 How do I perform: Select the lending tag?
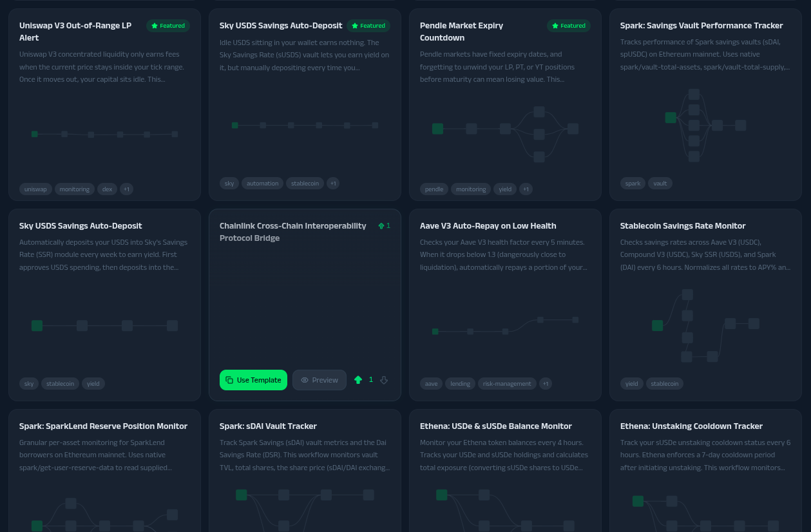(460, 384)
